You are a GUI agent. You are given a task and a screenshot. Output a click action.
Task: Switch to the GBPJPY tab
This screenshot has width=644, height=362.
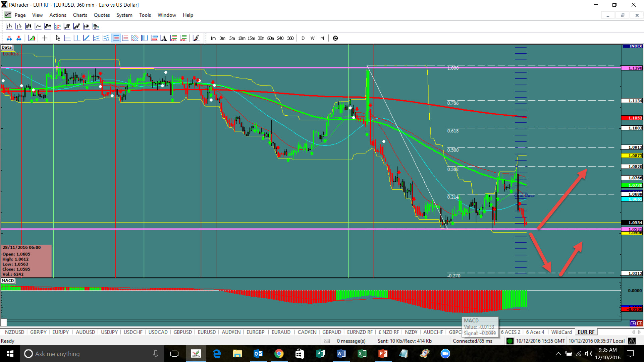[38, 332]
